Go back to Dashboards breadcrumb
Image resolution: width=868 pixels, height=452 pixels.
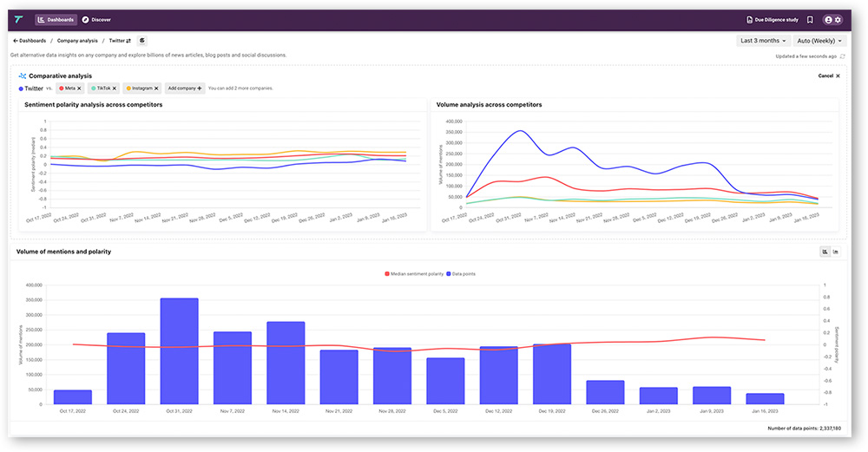(x=30, y=41)
